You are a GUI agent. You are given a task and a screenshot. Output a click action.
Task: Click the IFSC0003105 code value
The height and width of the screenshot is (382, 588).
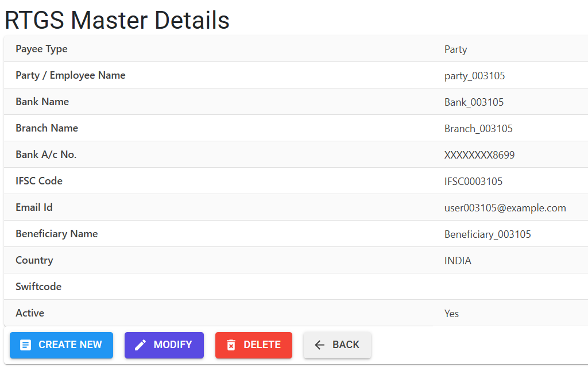tap(473, 182)
